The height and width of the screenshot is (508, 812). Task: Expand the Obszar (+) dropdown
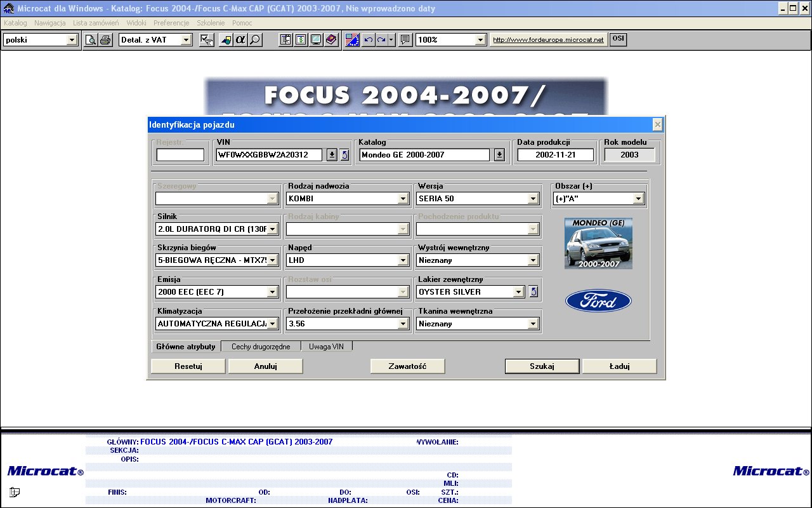(639, 199)
